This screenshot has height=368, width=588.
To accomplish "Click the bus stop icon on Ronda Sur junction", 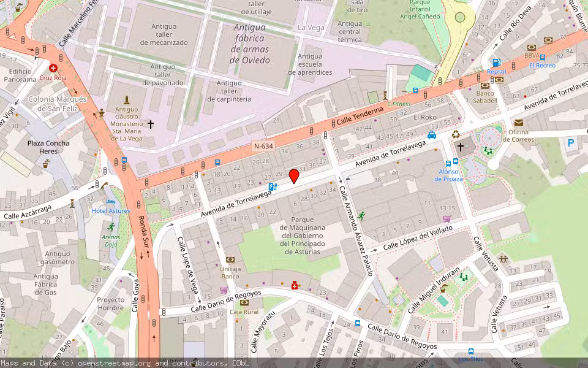I will click(124, 160).
